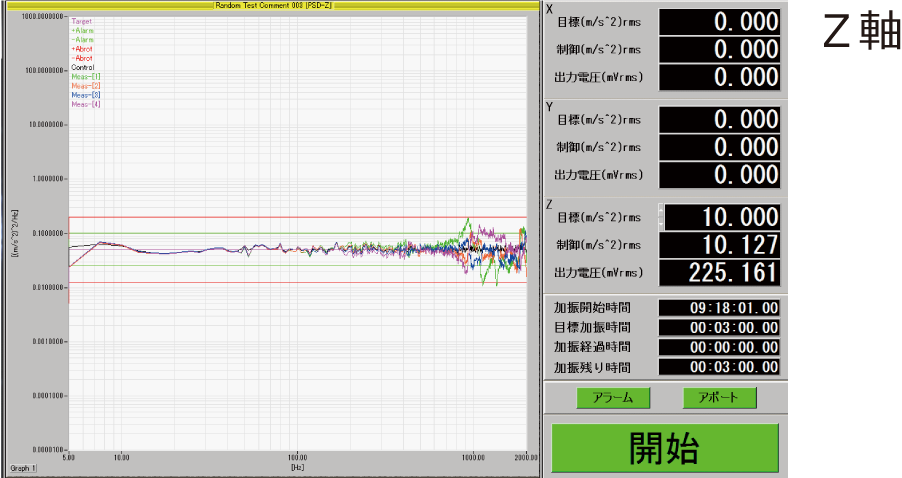Click the 10.00 x-axis tick label

point(121,458)
